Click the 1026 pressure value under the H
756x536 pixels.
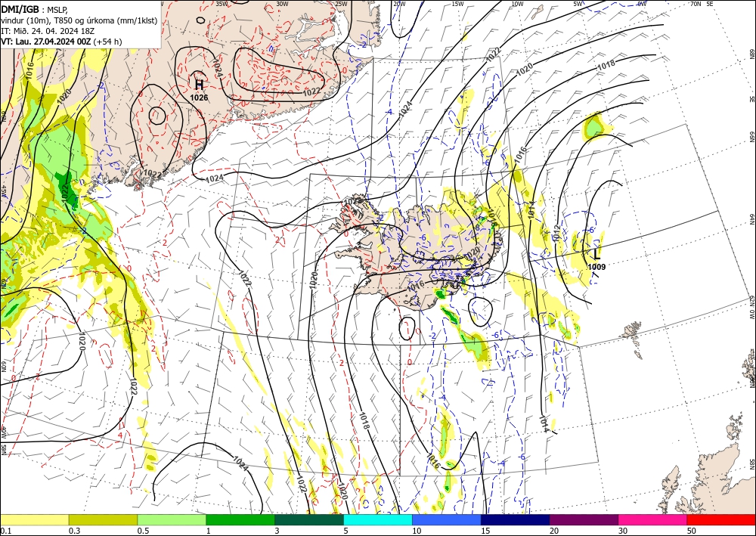[x=199, y=98]
